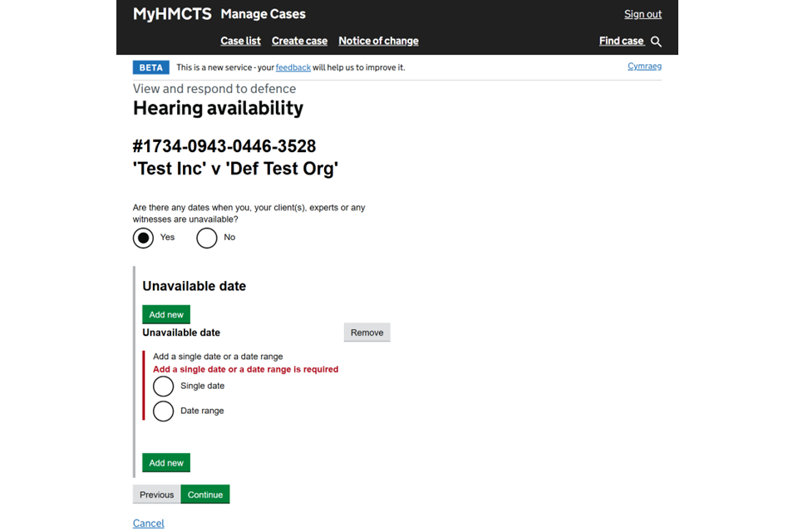Screen dimensions: 798x532
Task: Click Add new above the Remove button
Action: (x=166, y=314)
